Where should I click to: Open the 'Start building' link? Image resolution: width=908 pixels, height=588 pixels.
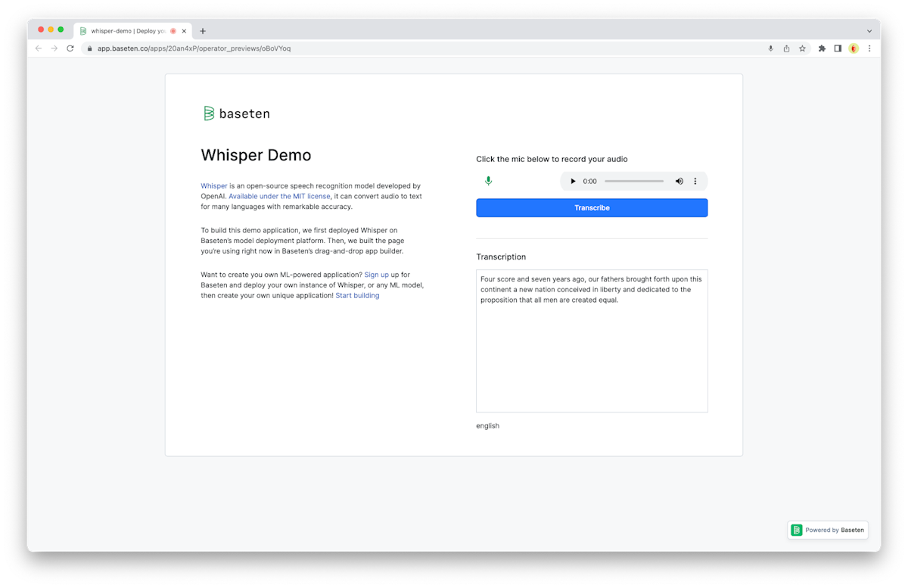pyautogui.click(x=357, y=296)
